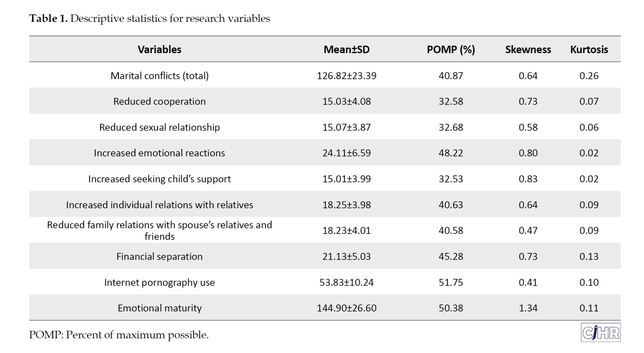
Task: Click the 51.75 POMP value
Action: (450, 283)
